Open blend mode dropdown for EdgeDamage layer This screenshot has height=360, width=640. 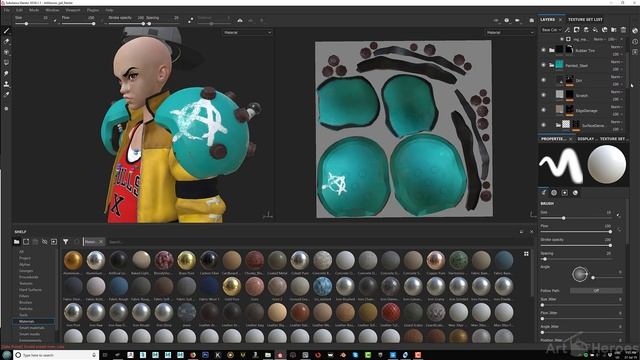point(616,107)
